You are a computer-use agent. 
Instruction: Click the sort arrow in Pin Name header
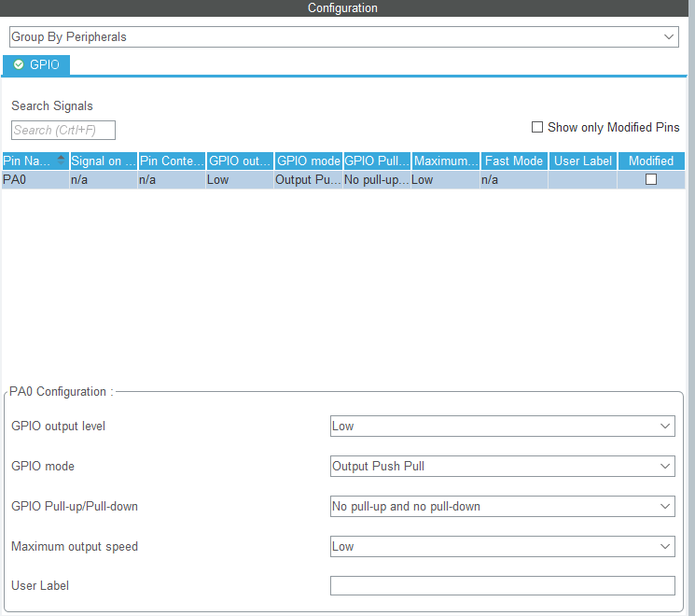(x=62, y=158)
